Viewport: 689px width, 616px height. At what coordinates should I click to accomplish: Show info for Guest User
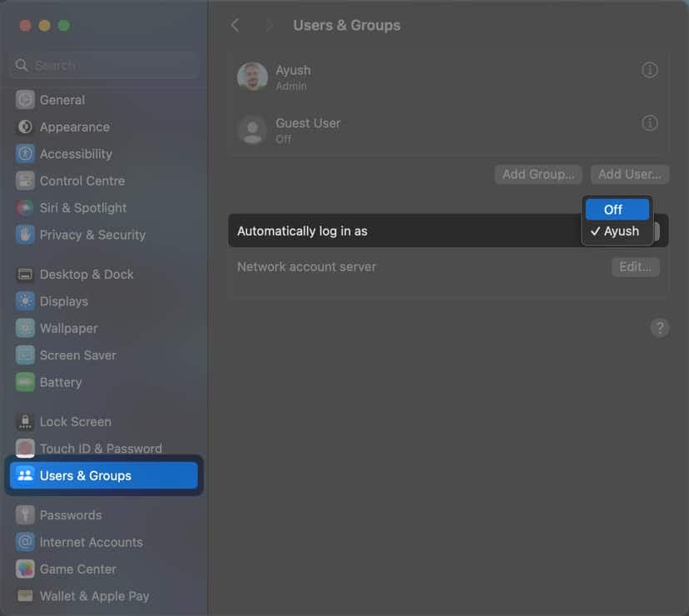[x=649, y=123]
